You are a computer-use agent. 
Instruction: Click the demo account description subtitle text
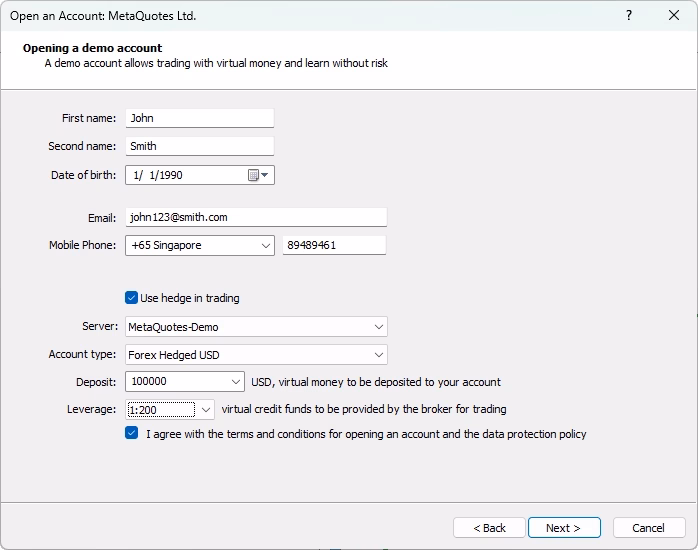point(216,63)
